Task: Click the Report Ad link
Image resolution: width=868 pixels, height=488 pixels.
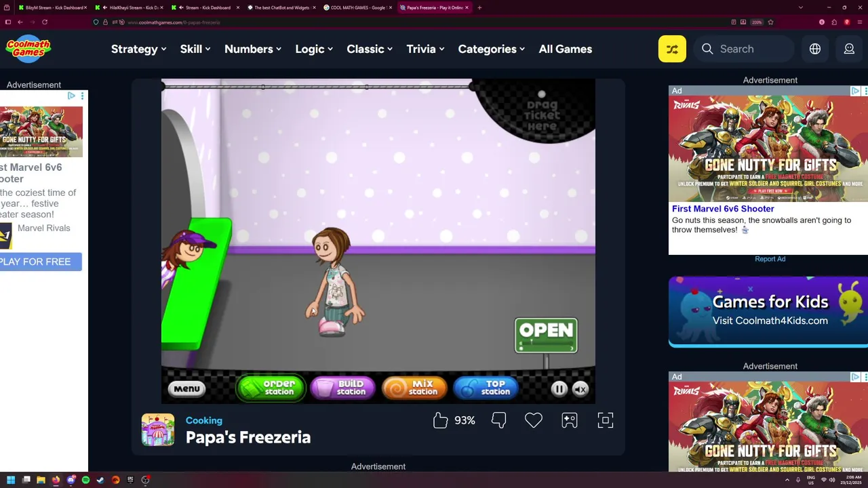Action: 770,259
